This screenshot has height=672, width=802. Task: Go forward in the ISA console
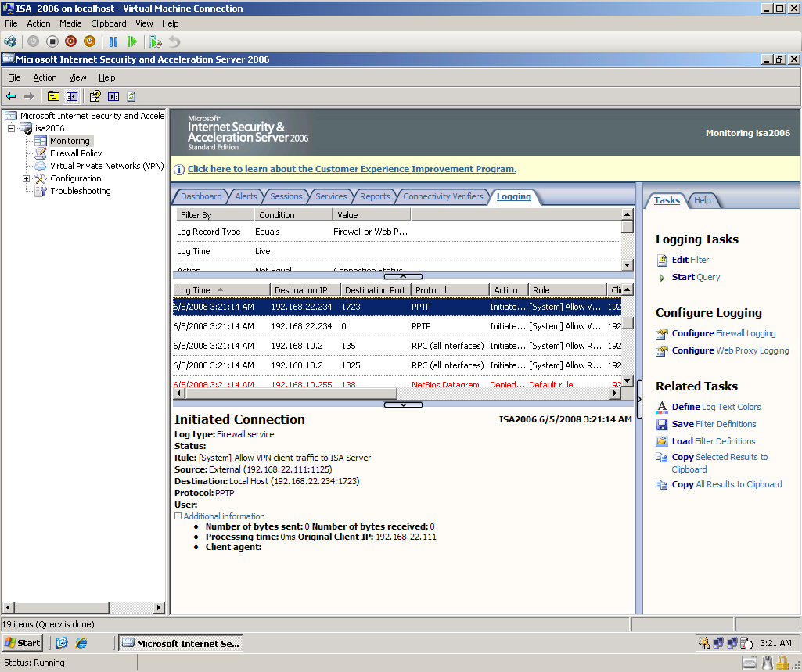pyautogui.click(x=29, y=96)
